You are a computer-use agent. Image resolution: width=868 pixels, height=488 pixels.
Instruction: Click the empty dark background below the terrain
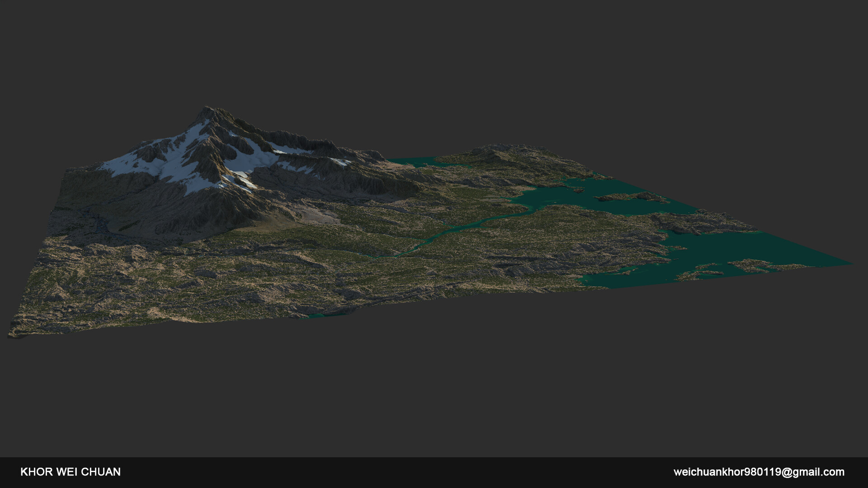pyautogui.click(x=434, y=389)
